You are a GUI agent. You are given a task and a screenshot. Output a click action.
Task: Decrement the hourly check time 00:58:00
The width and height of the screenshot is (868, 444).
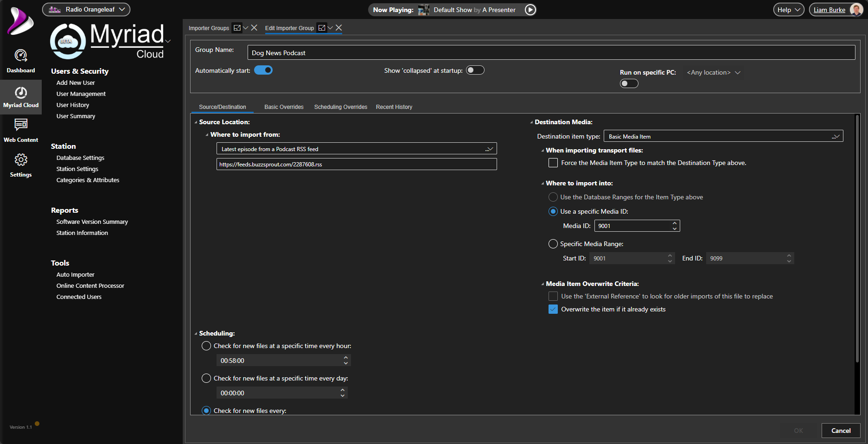pyautogui.click(x=346, y=363)
